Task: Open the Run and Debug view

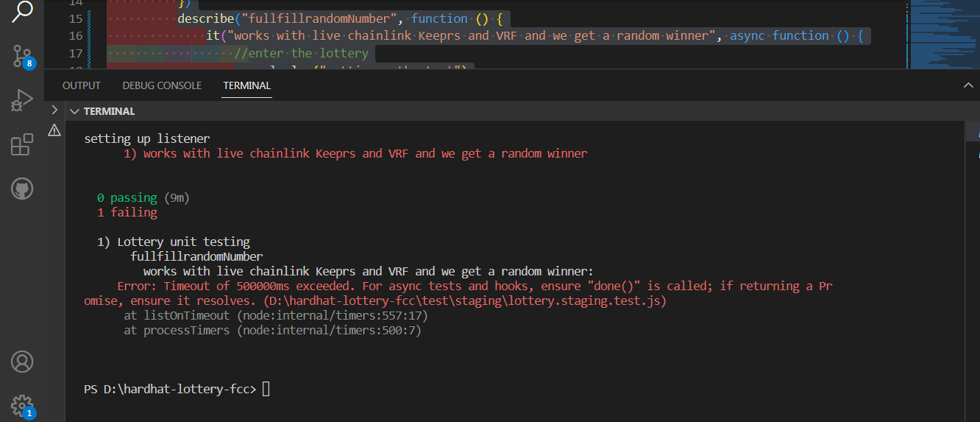Action: 22,100
